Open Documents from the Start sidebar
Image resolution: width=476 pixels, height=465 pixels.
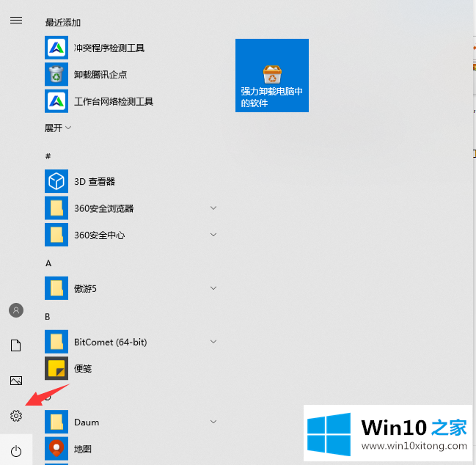[x=16, y=345]
